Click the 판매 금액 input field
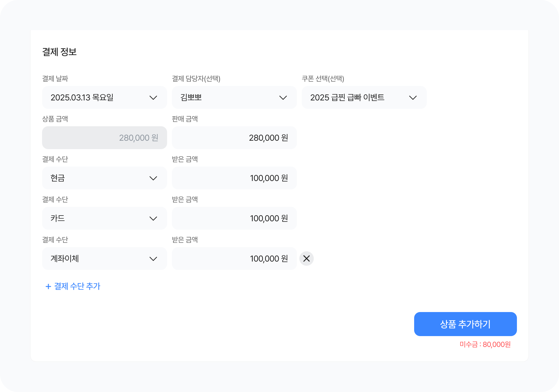Screen dimensions: 559x392 [234, 138]
